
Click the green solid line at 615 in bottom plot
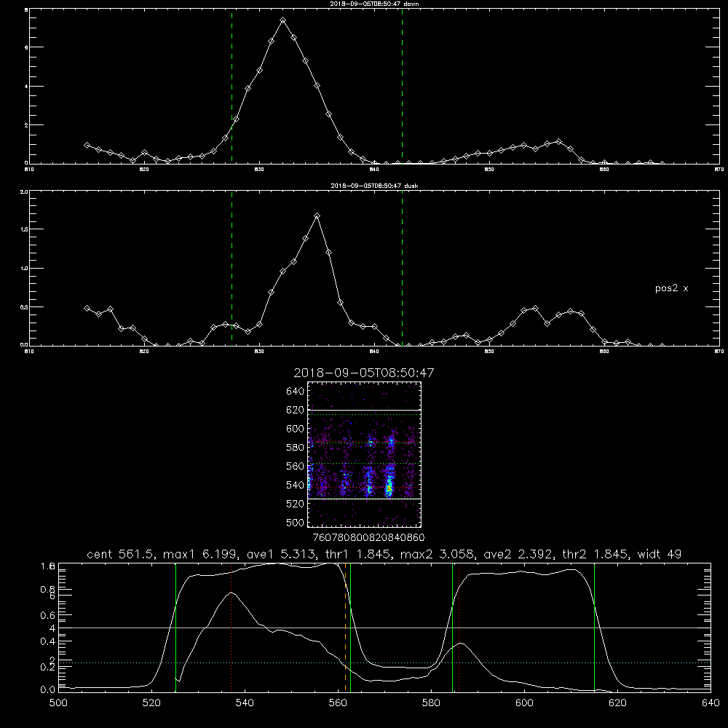[594, 628]
